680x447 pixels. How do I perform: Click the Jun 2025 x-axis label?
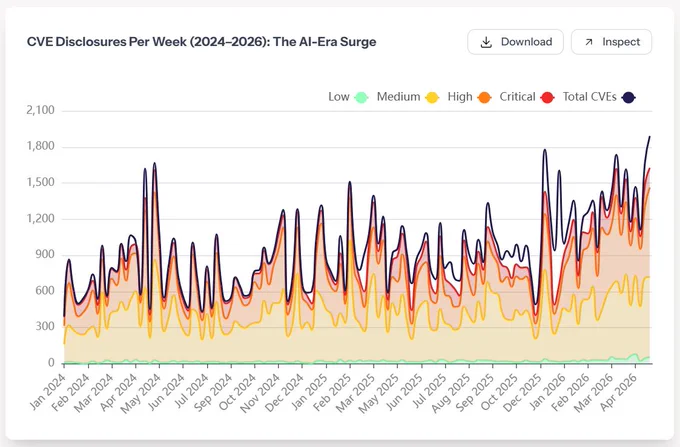point(404,391)
